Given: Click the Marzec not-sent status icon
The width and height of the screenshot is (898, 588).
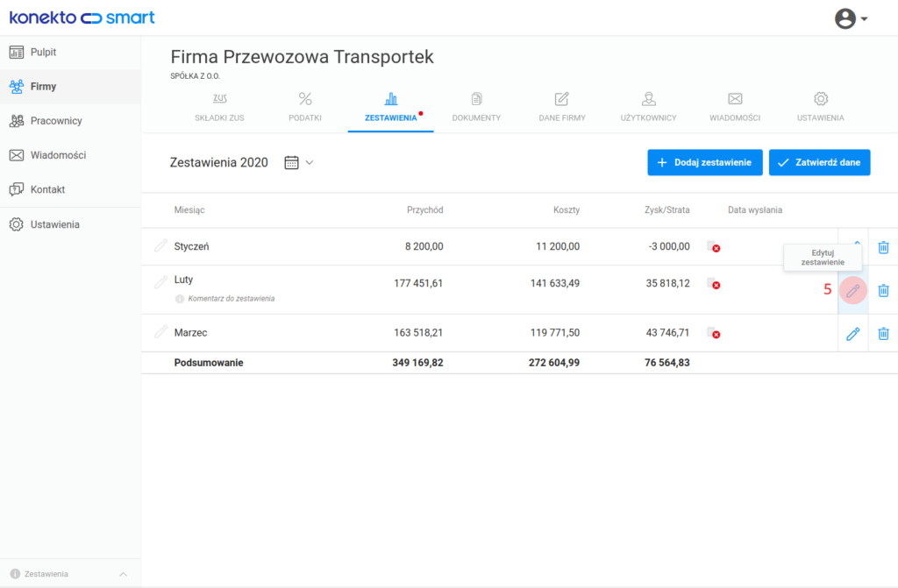Looking at the screenshot, I should click(714, 333).
